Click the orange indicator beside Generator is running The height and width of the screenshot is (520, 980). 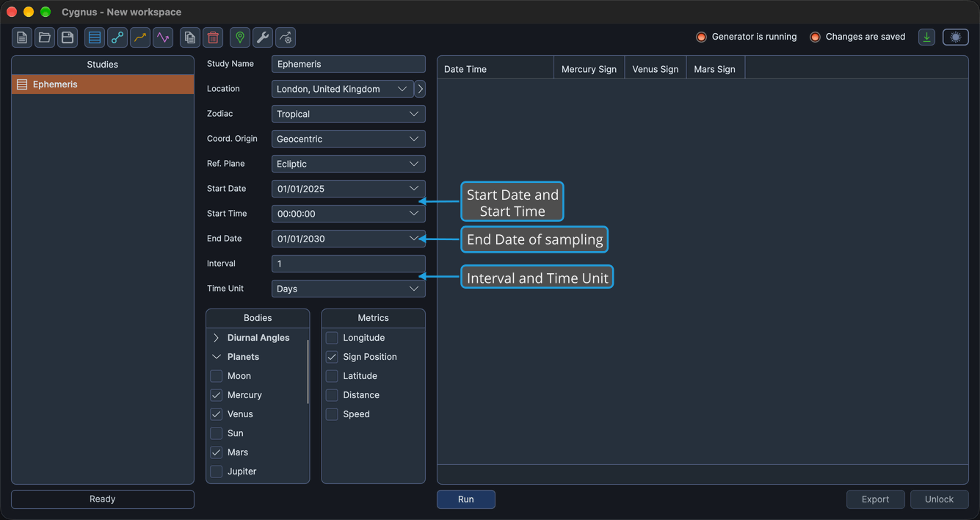[x=701, y=37]
